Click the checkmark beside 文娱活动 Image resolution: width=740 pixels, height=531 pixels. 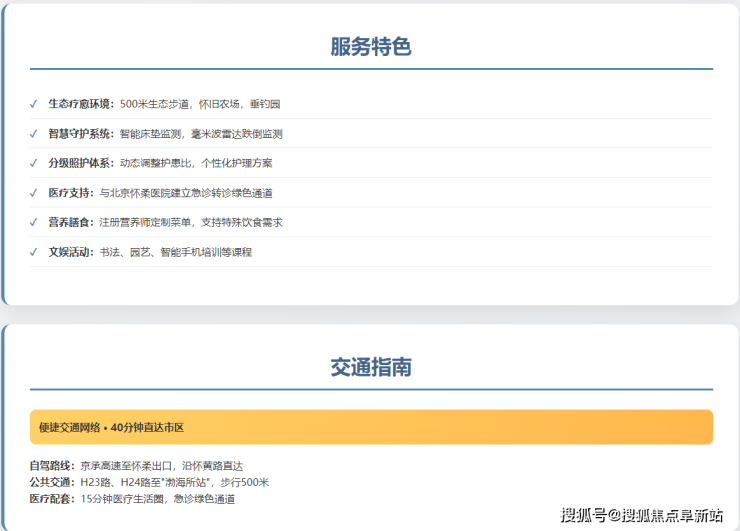coord(35,252)
